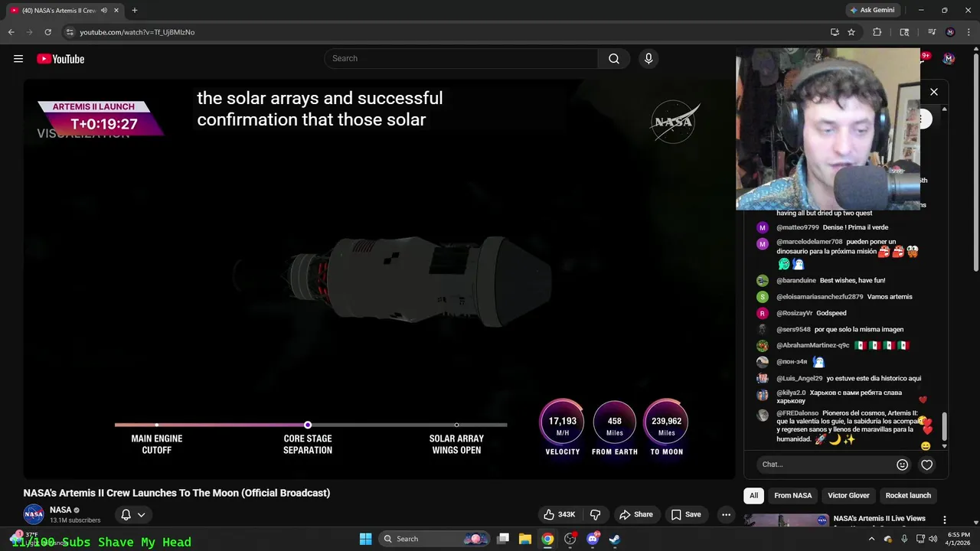Open the NASA channel name link
The width and height of the screenshot is (980, 551).
(60, 510)
